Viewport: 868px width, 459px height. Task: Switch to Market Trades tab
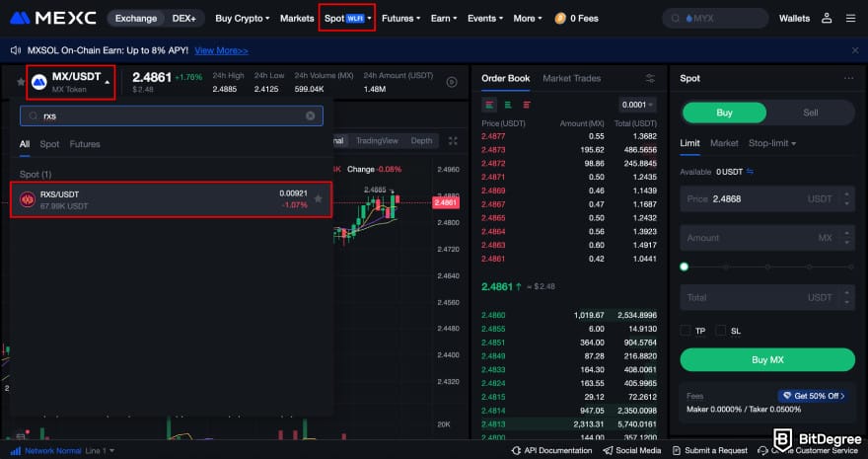click(572, 79)
